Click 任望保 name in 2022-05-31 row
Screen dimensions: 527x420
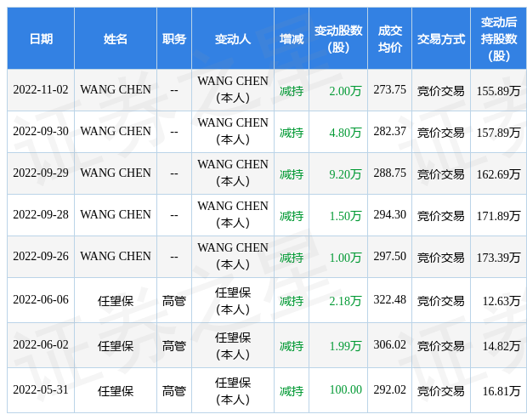coord(116,391)
